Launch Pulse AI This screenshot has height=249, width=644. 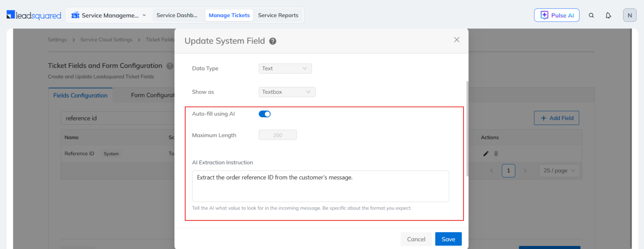556,15
